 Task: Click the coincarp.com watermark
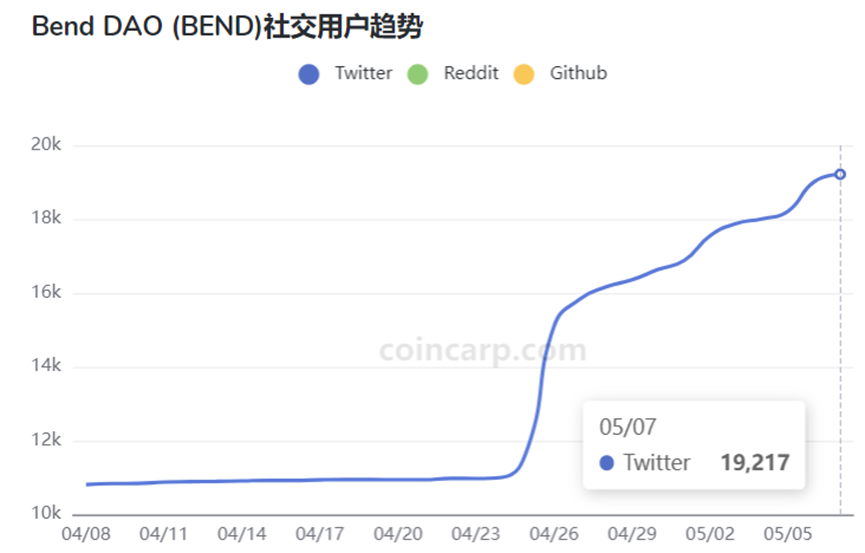pos(483,350)
